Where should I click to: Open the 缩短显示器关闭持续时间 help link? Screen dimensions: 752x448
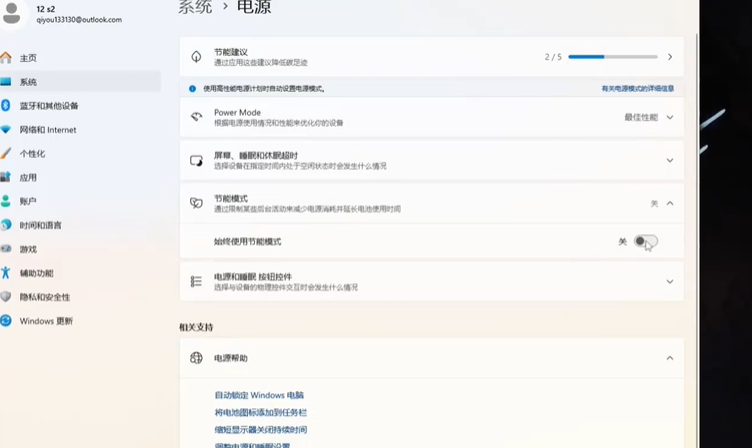point(260,430)
